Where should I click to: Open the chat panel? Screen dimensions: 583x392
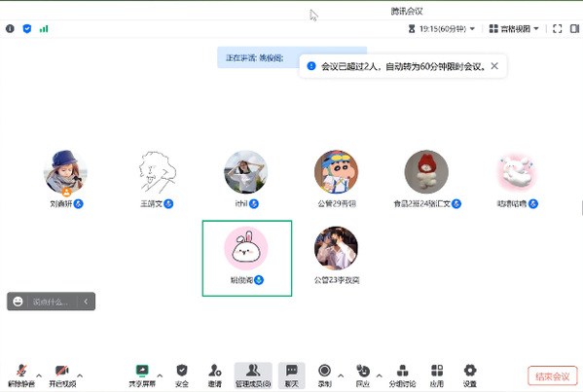292,375
